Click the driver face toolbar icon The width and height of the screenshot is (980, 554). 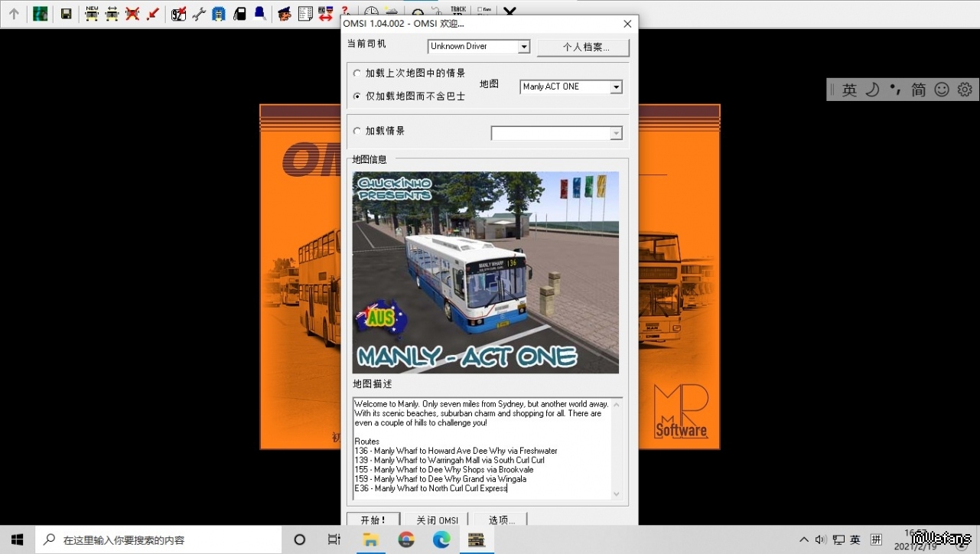pos(285,14)
